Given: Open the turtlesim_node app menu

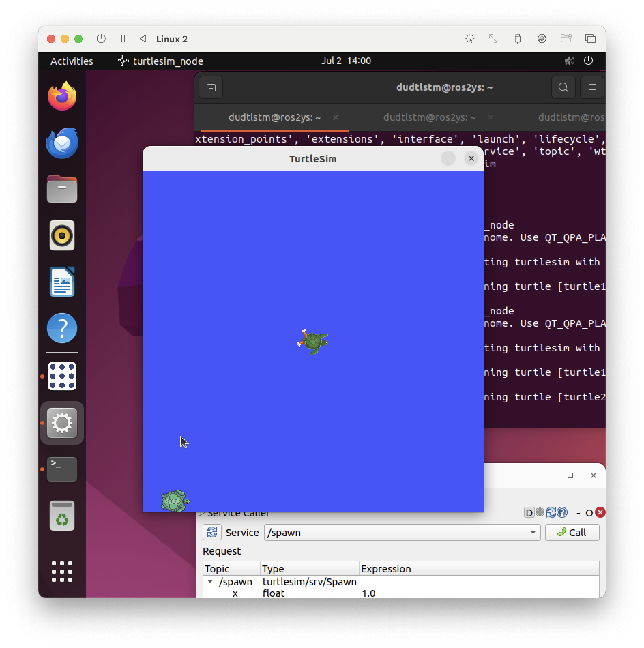Looking at the screenshot, I should 161,61.
